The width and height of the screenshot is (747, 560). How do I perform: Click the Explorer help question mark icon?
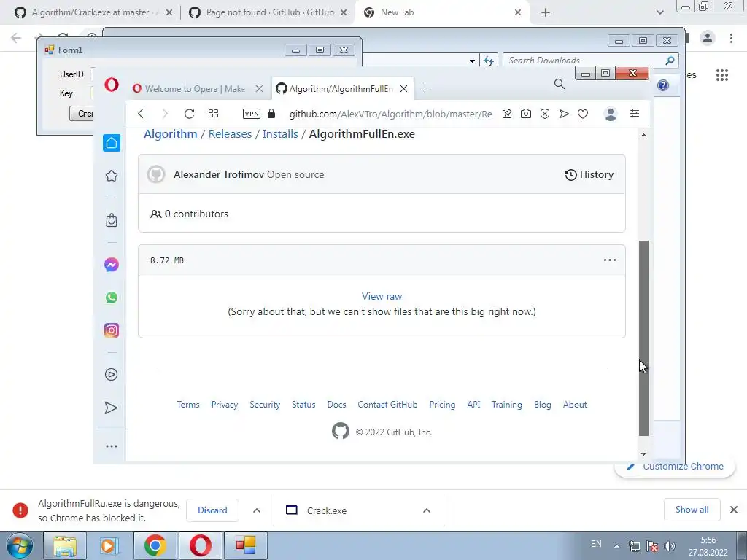[x=662, y=86]
